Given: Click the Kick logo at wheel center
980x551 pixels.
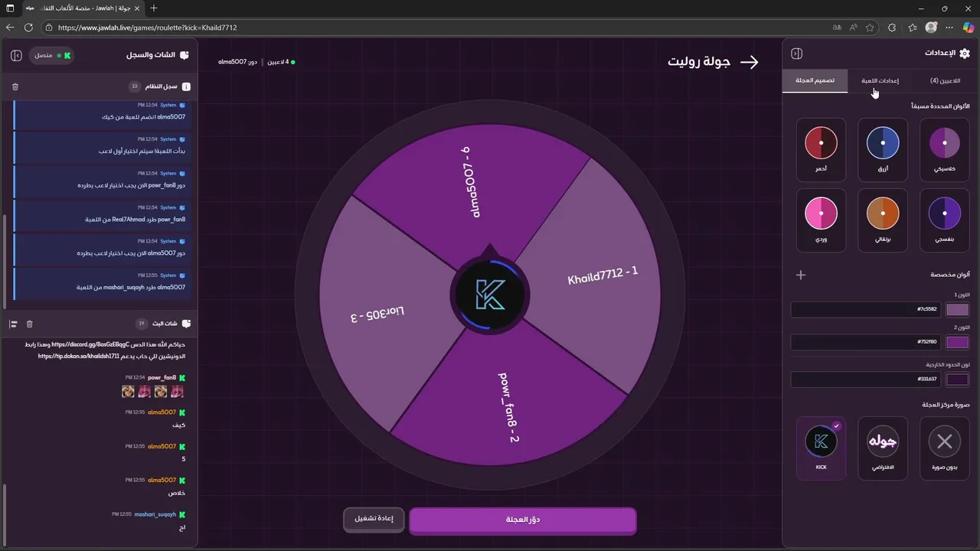Looking at the screenshot, I should [489, 295].
